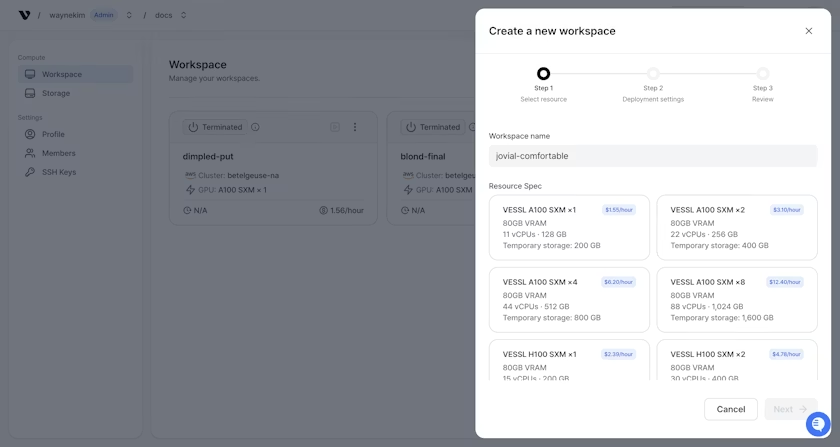Click the SSH Keys key icon

(x=30, y=172)
